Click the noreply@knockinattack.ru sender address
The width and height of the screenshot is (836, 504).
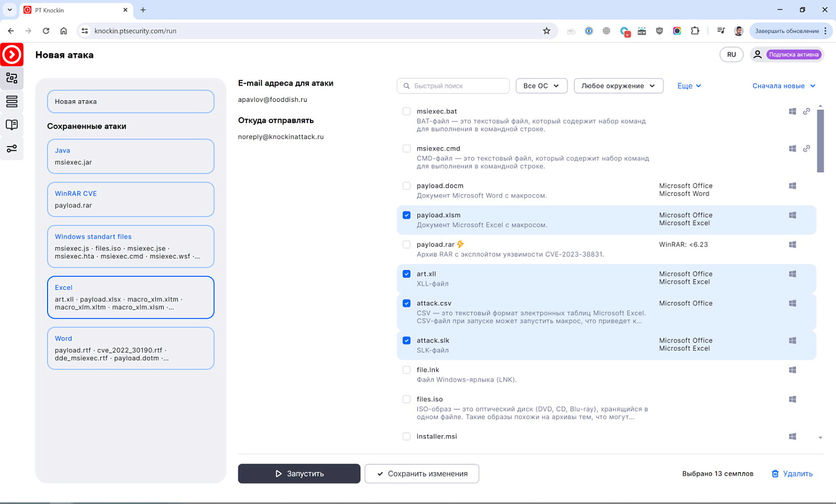point(281,137)
